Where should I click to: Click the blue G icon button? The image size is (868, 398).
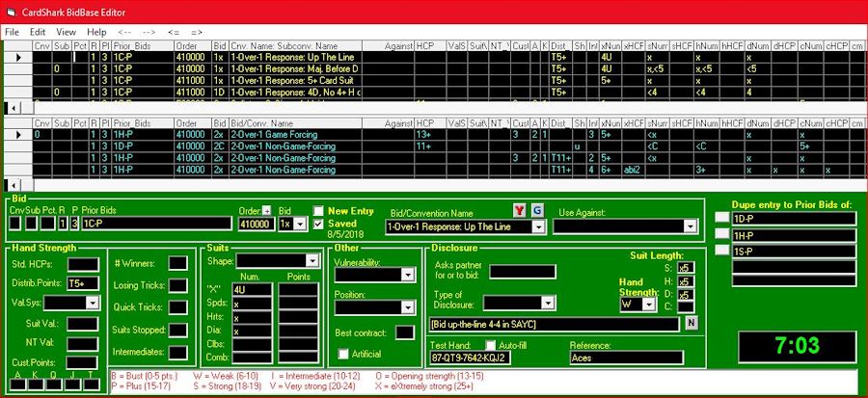point(537,211)
